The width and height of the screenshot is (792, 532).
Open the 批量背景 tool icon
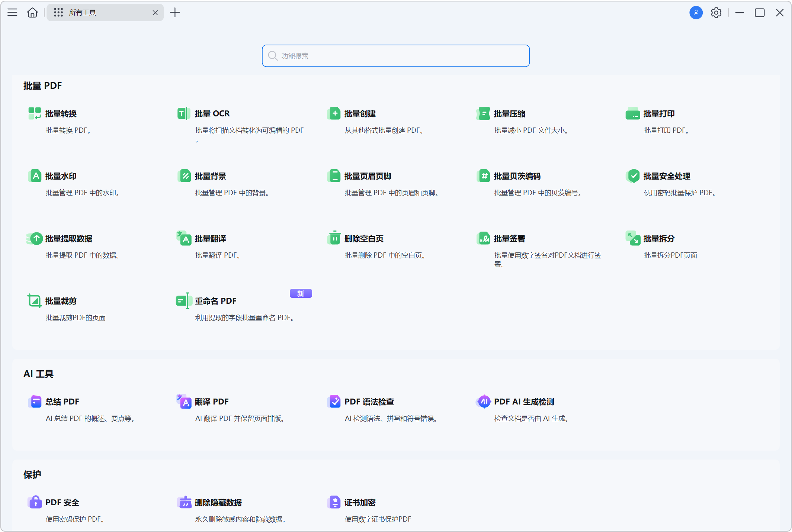pos(184,176)
